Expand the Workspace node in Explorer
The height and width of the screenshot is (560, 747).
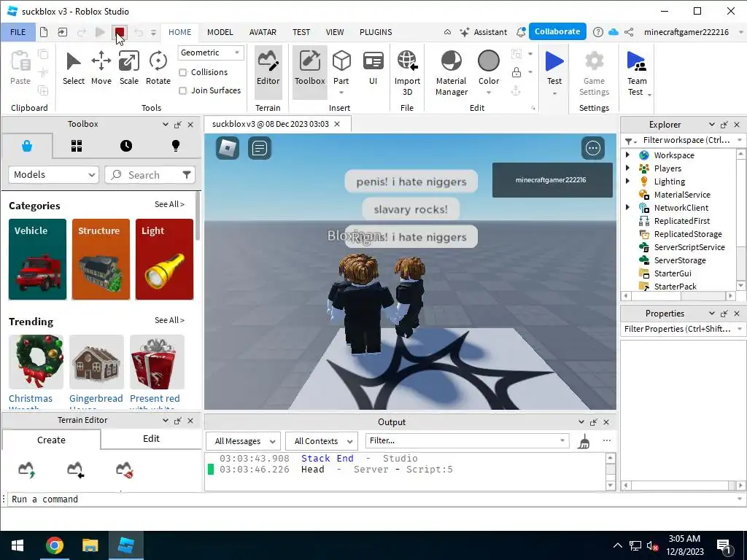(x=627, y=155)
